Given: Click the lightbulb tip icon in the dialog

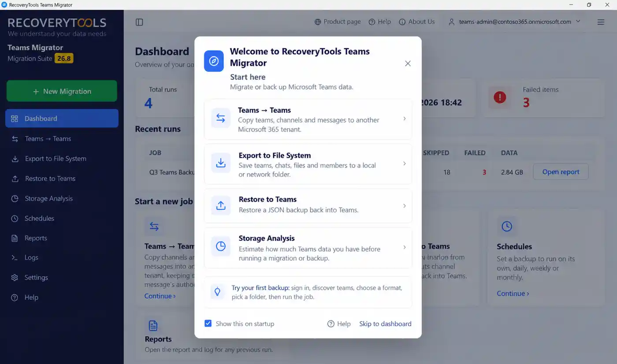Looking at the screenshot, I should tap(217, 292).
